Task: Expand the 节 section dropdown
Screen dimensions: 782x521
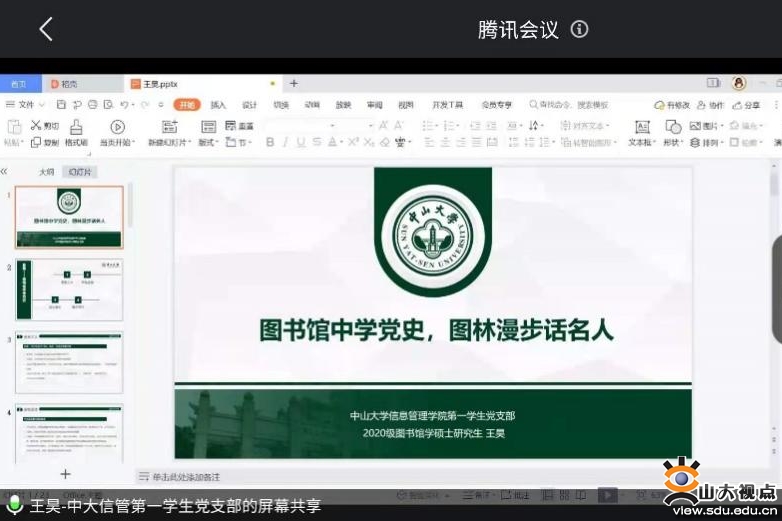Action: click(238, 143)
